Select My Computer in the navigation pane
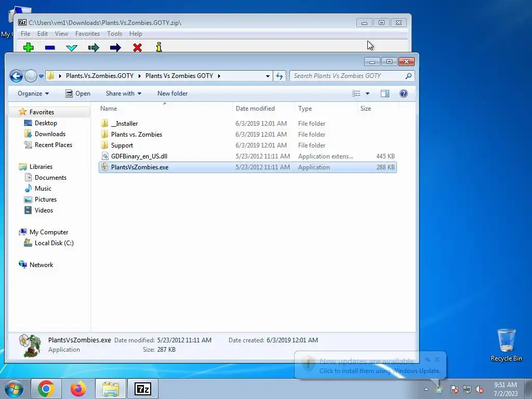 pyautogui.click(x=48, y=232)
